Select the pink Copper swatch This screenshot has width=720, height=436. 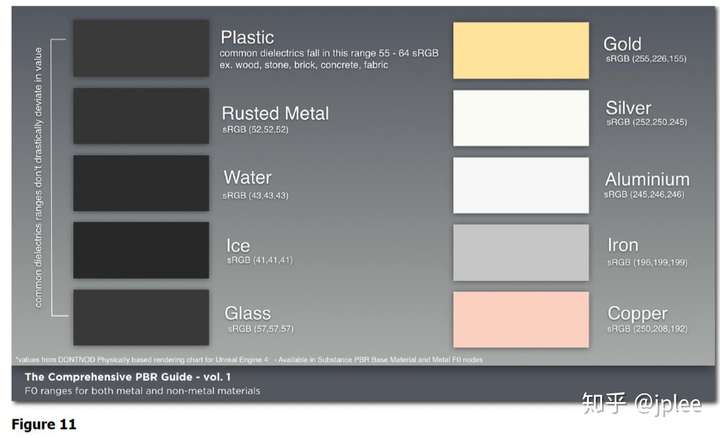click(521, 319)
